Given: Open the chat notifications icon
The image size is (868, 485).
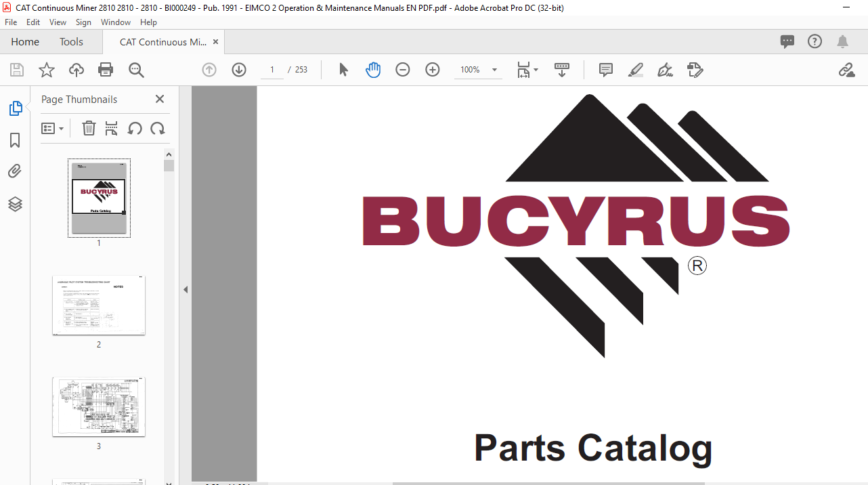Looking at the screenshot, I should coord(787,41).
